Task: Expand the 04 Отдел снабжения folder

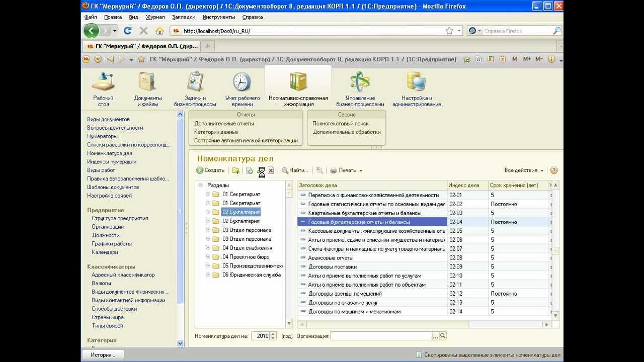Action: [208, 248]
